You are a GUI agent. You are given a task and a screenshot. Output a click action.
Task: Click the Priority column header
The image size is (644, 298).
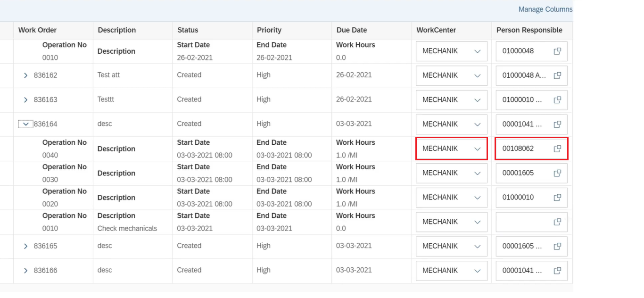point(269,30)
